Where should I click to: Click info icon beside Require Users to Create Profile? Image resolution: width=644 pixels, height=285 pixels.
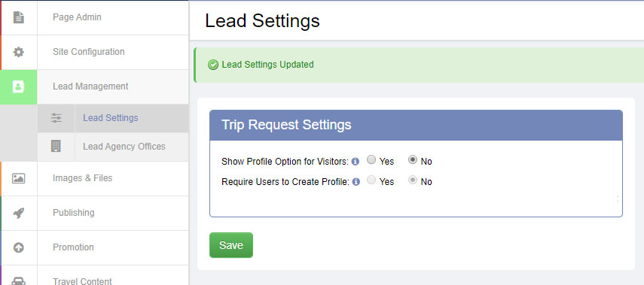coord(356,182)
